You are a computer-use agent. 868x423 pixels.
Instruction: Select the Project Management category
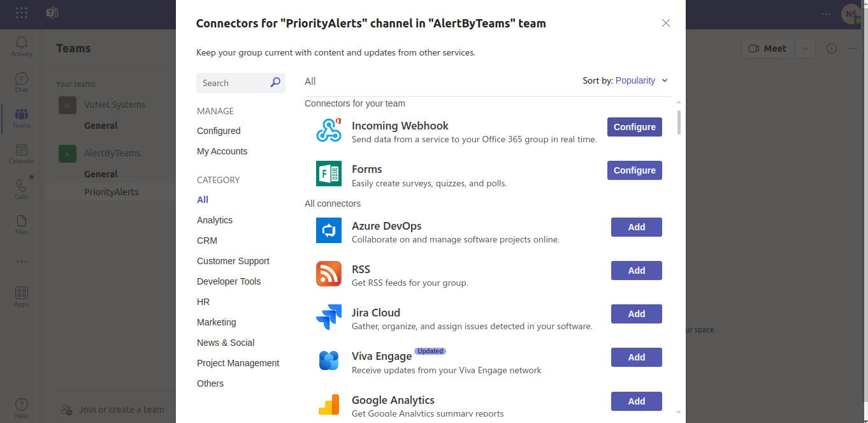238,363
